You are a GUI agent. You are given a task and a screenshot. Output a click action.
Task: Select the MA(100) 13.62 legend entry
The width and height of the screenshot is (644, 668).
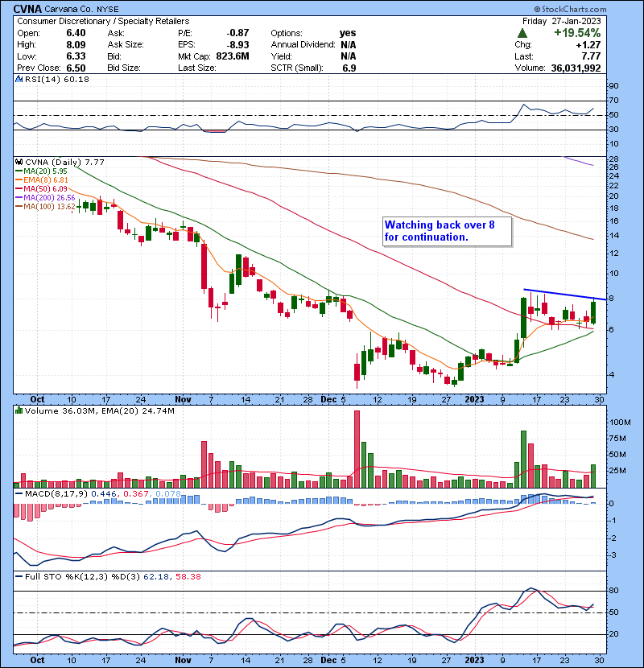(x=46, y=207)
